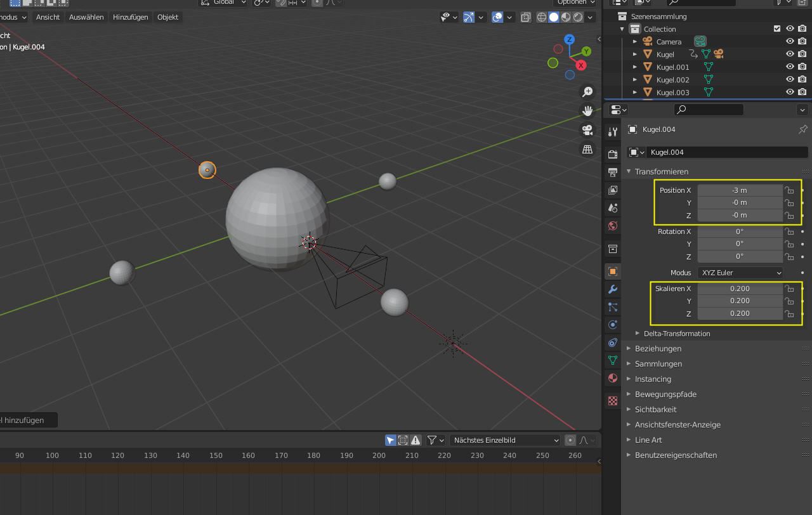
Task: Open the Ansicht menu
Action: (48, 17)
